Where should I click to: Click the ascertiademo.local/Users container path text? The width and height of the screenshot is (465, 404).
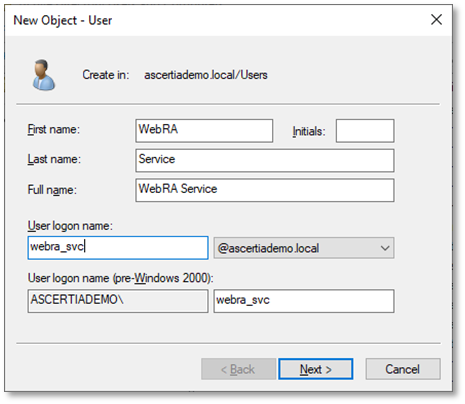click(x=206, y=75)
